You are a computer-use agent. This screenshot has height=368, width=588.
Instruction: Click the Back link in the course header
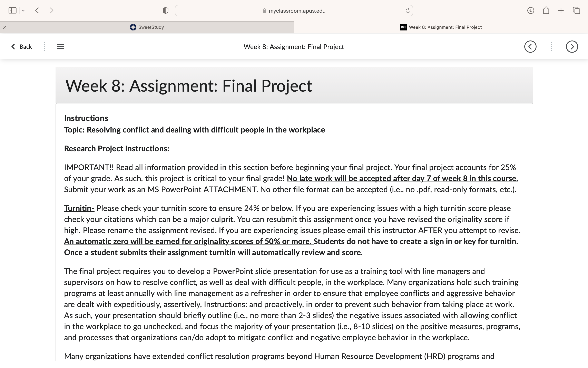point(22,47)
